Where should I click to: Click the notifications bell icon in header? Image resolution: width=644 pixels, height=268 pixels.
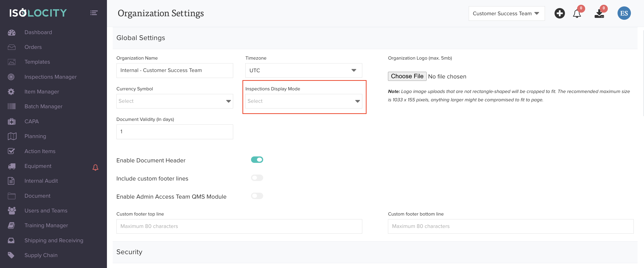tap(577, 14)
